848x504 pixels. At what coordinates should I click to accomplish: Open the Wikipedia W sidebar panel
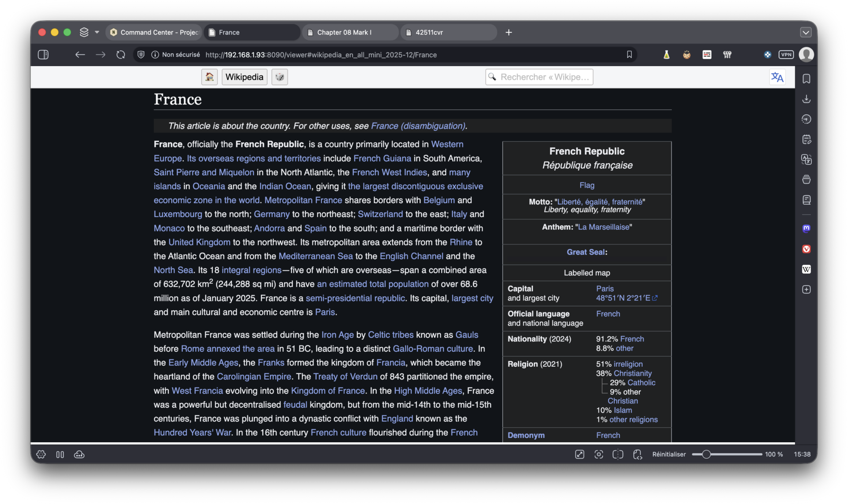pos(806,269)
